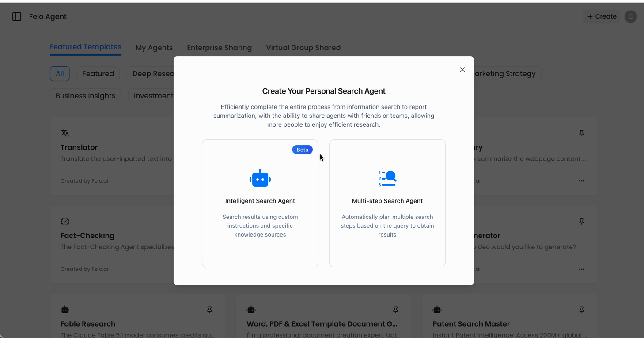Viewport: 644px width, 338px height.
Task: Click Created by Felo.ai under Translator
Action: point(84,181)
